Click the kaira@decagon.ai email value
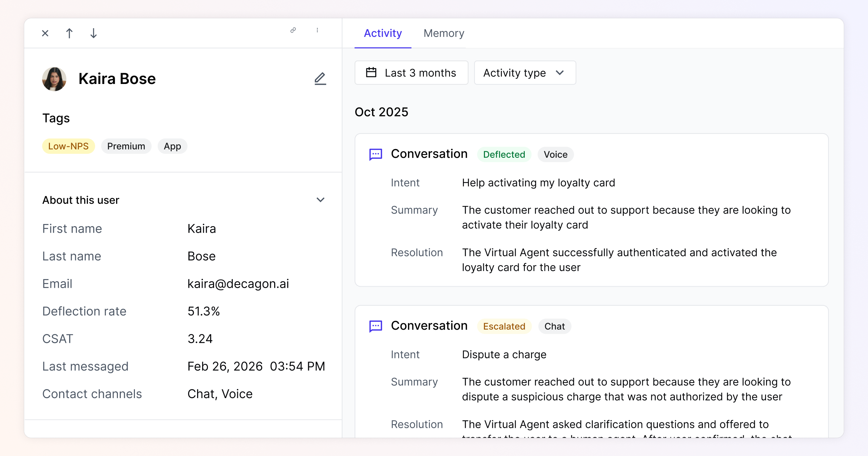This screenshot has width=868, height=456. (238, 284)
